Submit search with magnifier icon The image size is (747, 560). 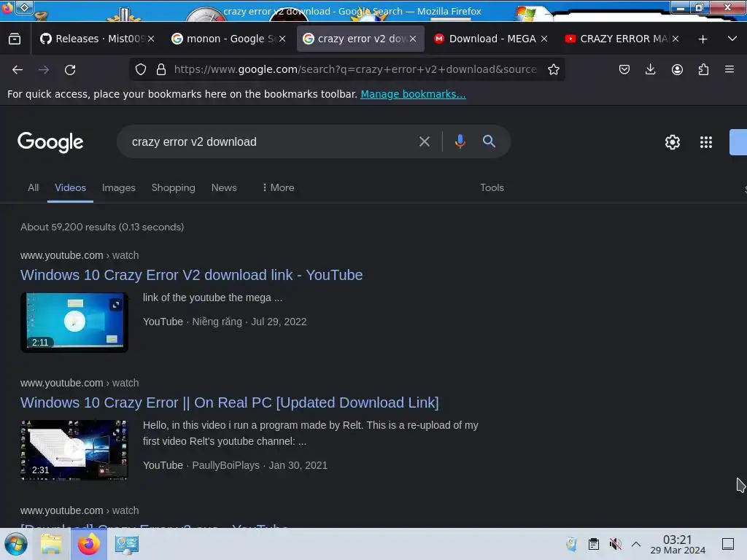tap(489, 141)
